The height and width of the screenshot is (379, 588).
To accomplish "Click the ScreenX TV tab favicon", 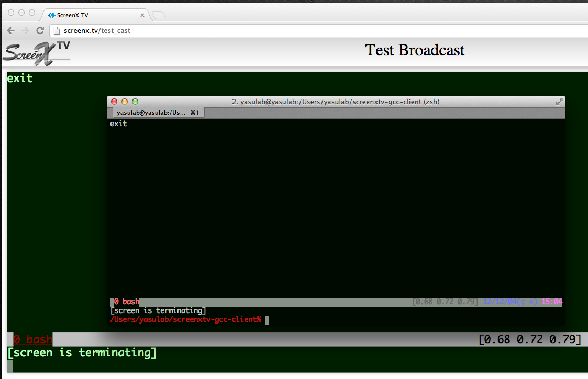I will point(52,15).
